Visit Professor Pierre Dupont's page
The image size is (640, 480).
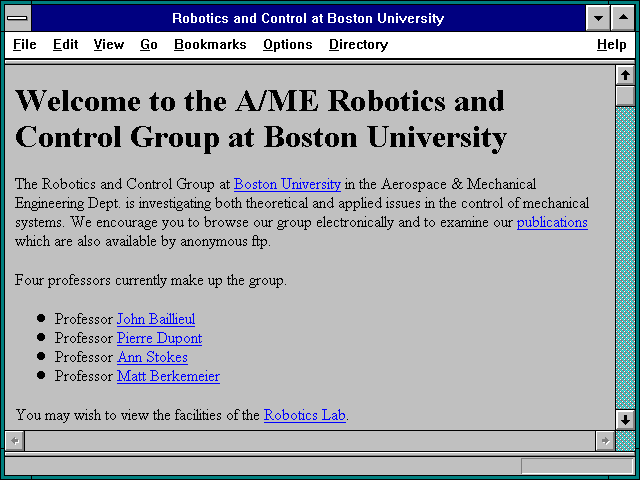click(159, 338)
